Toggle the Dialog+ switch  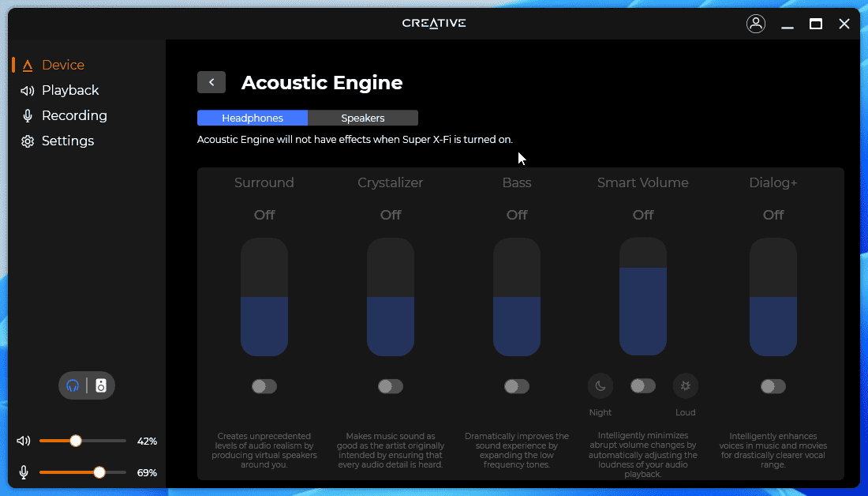773,386
